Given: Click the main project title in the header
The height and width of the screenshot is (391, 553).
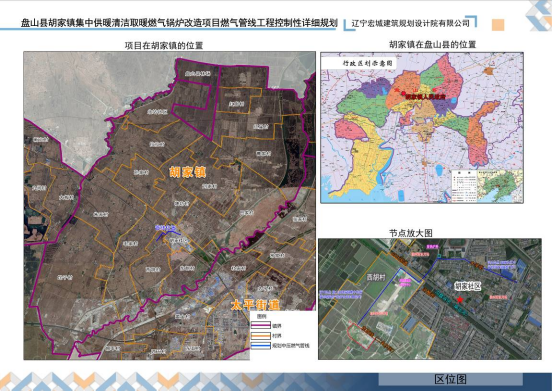Looking at the screenshot, I should tap(179, 23).
